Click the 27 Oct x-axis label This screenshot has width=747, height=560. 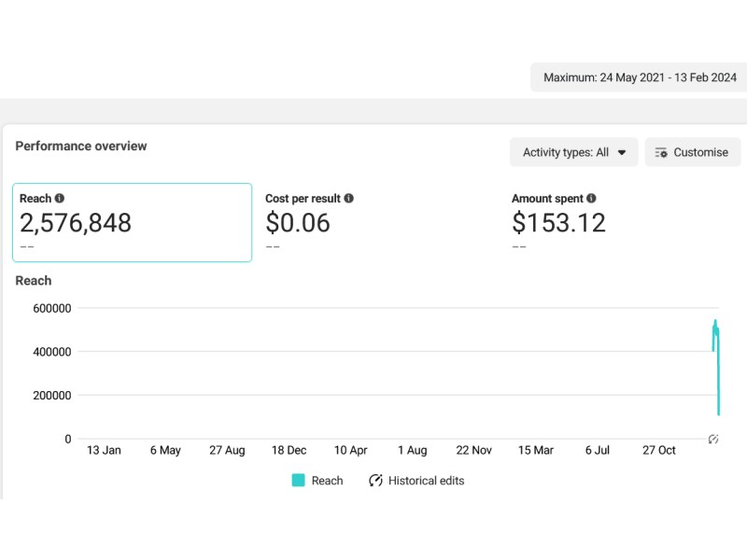point(658,450)
